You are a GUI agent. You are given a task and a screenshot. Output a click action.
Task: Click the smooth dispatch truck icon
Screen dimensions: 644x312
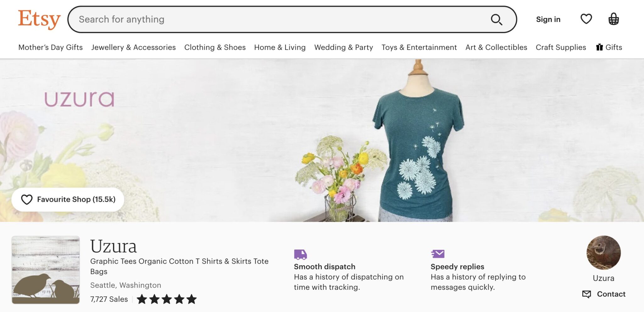coord(300,253)
